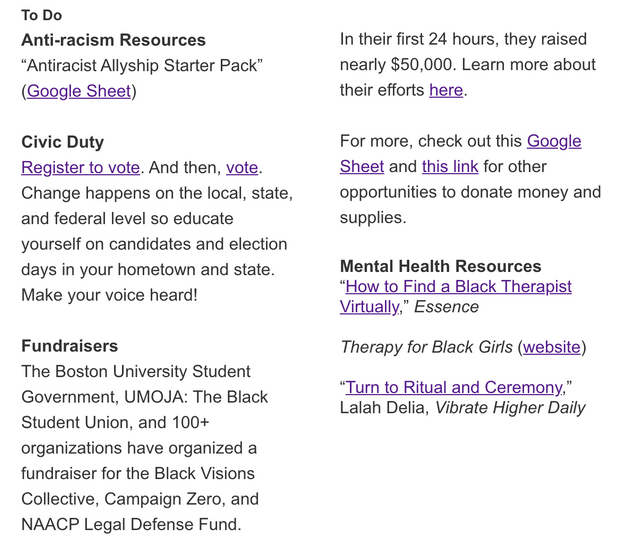
Task: Click the "Mental Health Resources" heading
Action: (440, 266)
